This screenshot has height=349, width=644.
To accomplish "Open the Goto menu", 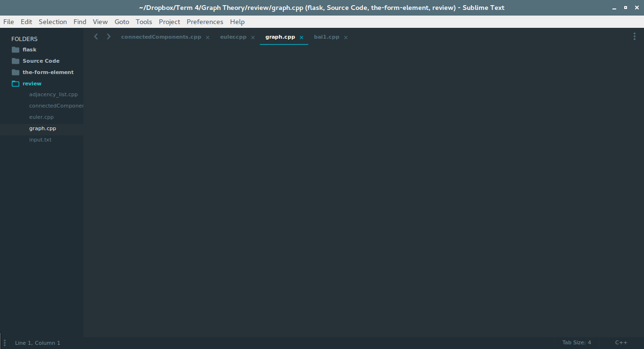I will click(122, 22).
